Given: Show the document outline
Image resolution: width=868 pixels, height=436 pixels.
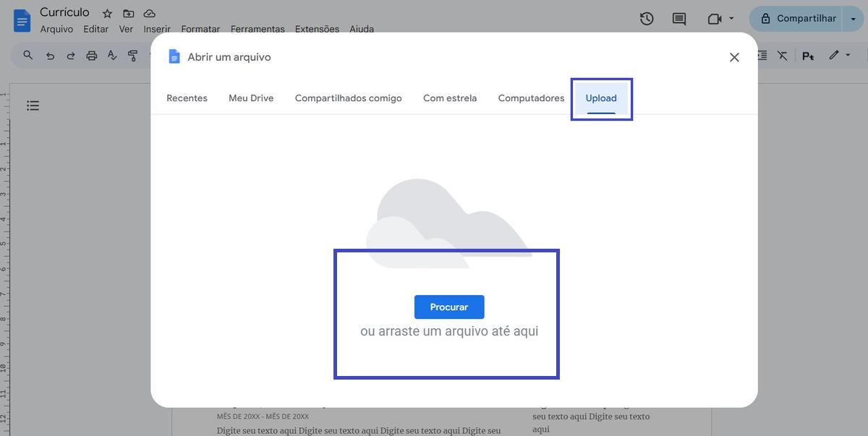Looking at the screenshot, I should tap(33, 105).
